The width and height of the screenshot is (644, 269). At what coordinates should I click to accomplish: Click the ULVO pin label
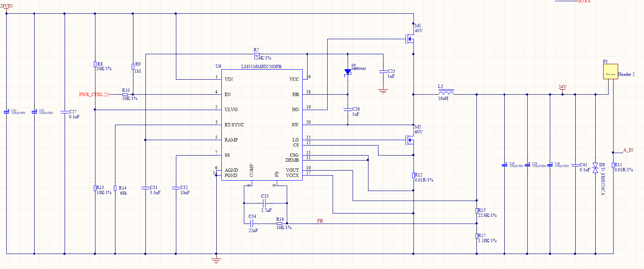(231, 110)
